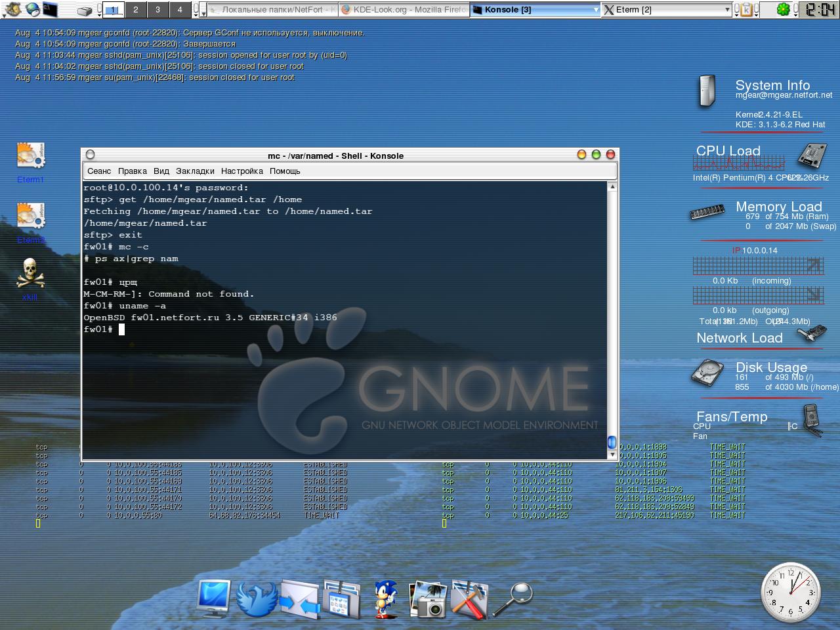
Task: Click the 'IP: 10.0.0.14' network label
Action: (755, 251)
